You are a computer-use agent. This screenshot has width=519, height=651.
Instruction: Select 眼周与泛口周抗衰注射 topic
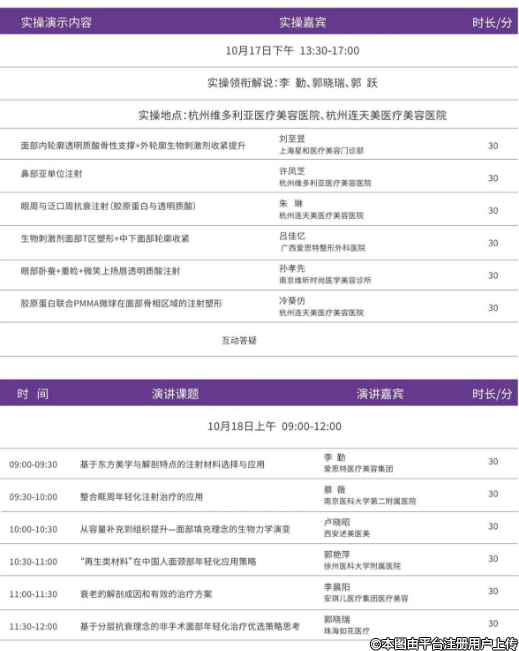tap(108, 206)
